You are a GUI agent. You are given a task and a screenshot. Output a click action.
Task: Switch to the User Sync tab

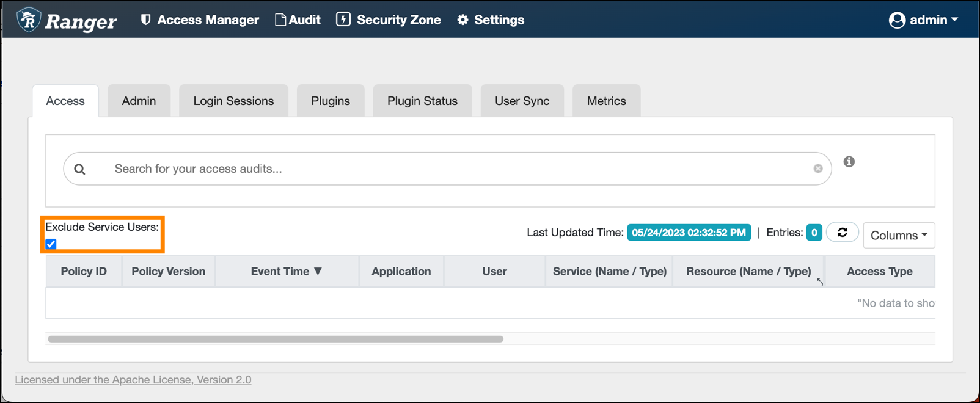pos(522,101)
